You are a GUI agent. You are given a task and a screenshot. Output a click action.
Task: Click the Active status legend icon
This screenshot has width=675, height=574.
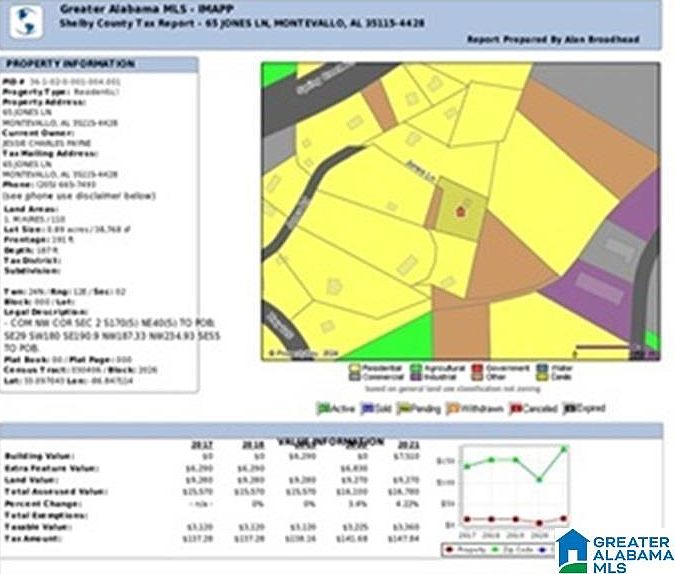323,408
